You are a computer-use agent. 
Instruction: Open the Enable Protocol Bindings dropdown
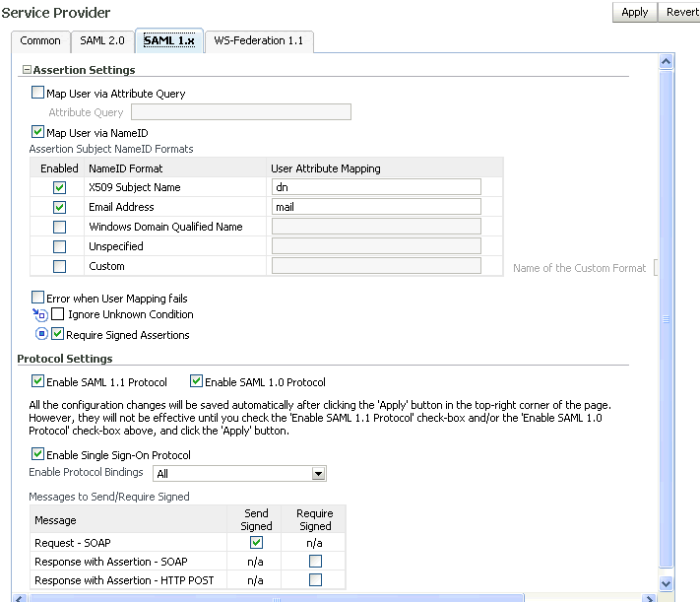coord(318,474)
